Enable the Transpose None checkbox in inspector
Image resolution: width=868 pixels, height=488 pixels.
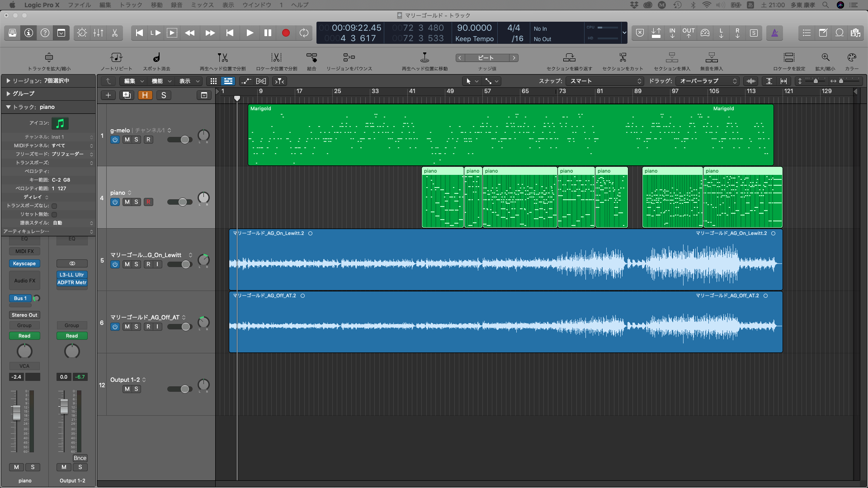(x=54, y=206)
